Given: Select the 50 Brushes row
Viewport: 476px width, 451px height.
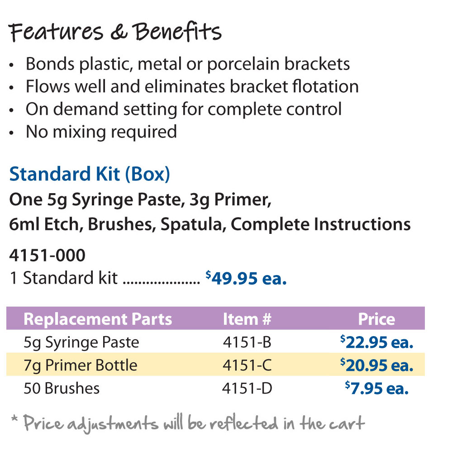Looking at the screenshot, I should [x=215, y=388].
